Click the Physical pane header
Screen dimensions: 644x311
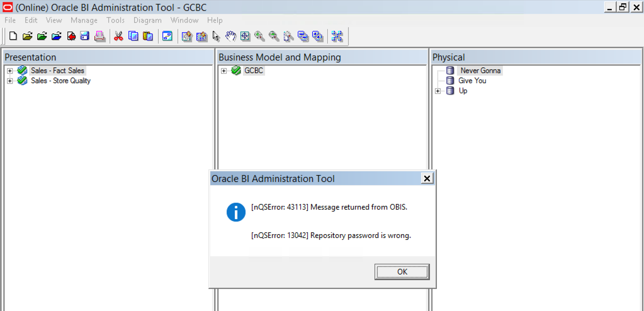[x=536, y=57]
